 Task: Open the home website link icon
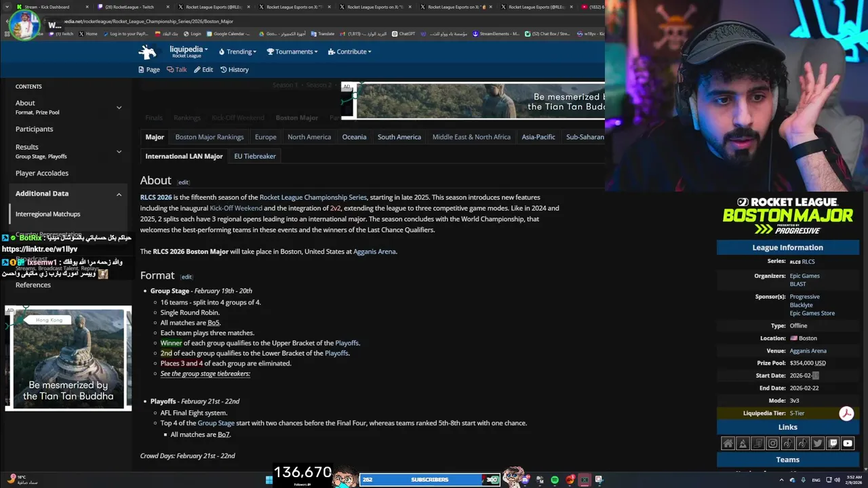728,443
